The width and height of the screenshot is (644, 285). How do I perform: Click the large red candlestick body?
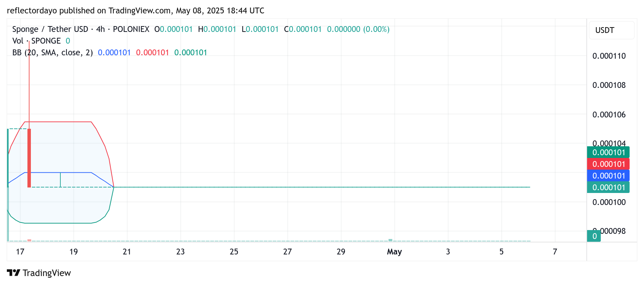[29, 158]
